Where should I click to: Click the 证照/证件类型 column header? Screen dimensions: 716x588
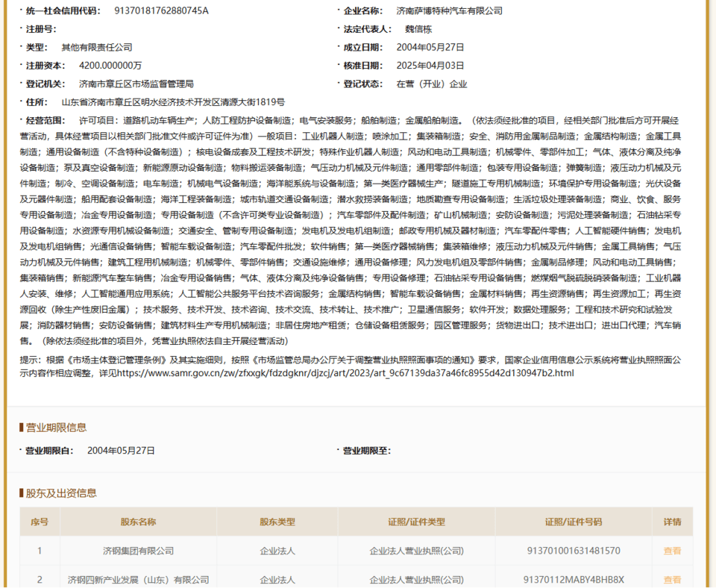[x=416, y=522]
